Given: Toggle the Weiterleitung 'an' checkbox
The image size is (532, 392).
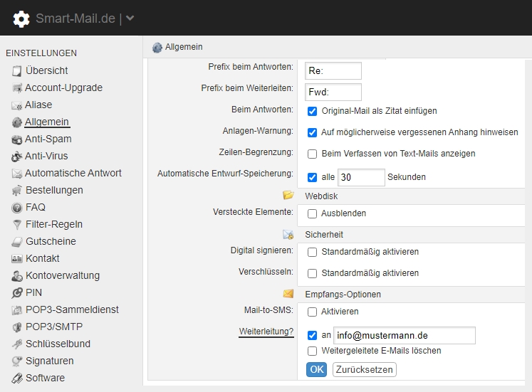Looking at the screenshot, I should tap(312, 335).
